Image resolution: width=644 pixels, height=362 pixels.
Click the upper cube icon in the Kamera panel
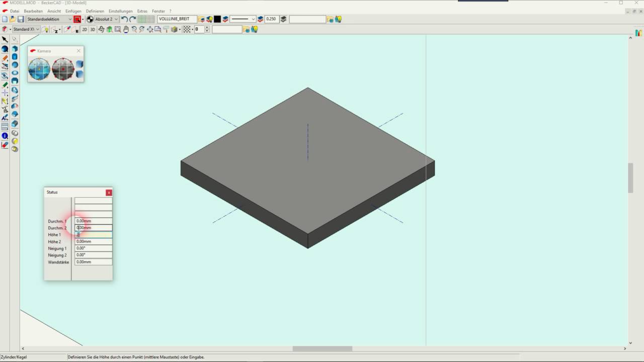pyautogui.click(x=79, y=64)
